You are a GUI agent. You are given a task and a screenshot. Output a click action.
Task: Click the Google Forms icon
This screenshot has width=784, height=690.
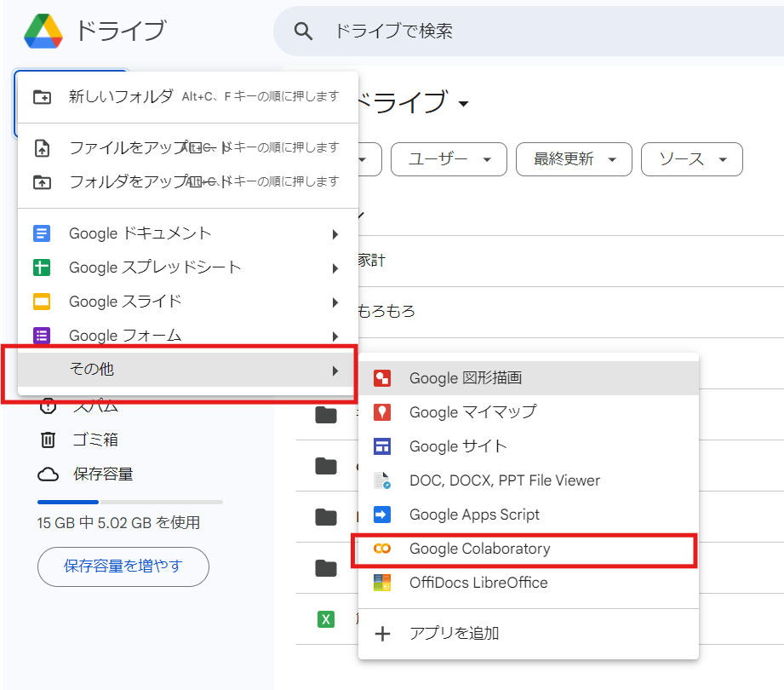pos(42,336)
